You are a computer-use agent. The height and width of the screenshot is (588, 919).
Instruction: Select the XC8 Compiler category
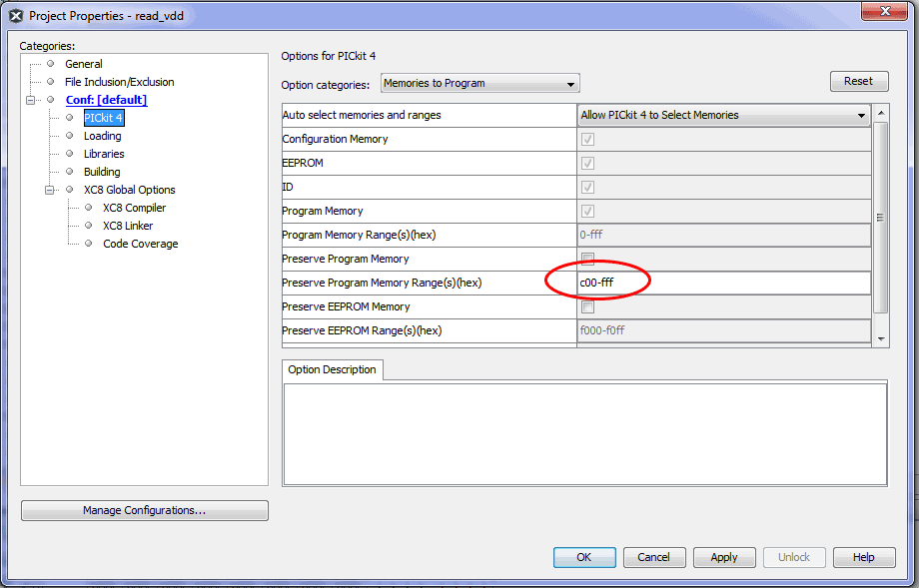(x=134, y=208)
